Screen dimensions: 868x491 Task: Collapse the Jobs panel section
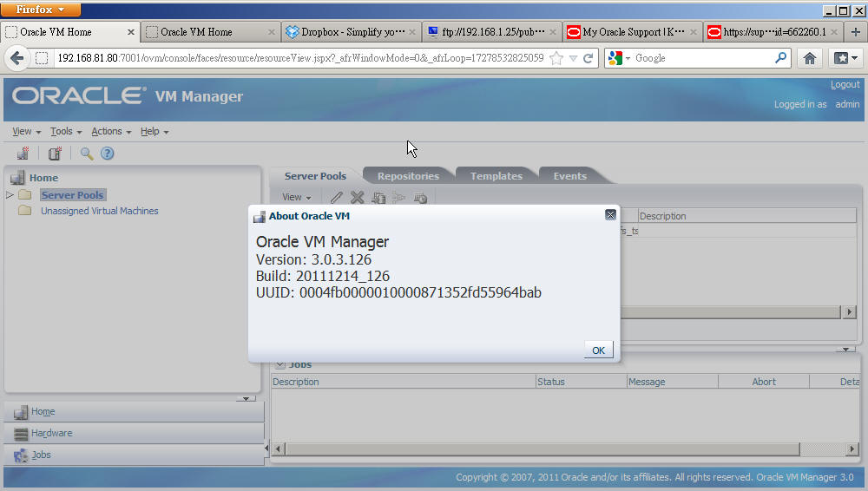pos(280,364)
